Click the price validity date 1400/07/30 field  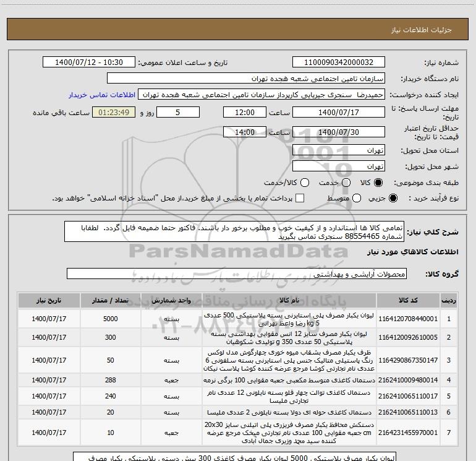tap(339, 132)
